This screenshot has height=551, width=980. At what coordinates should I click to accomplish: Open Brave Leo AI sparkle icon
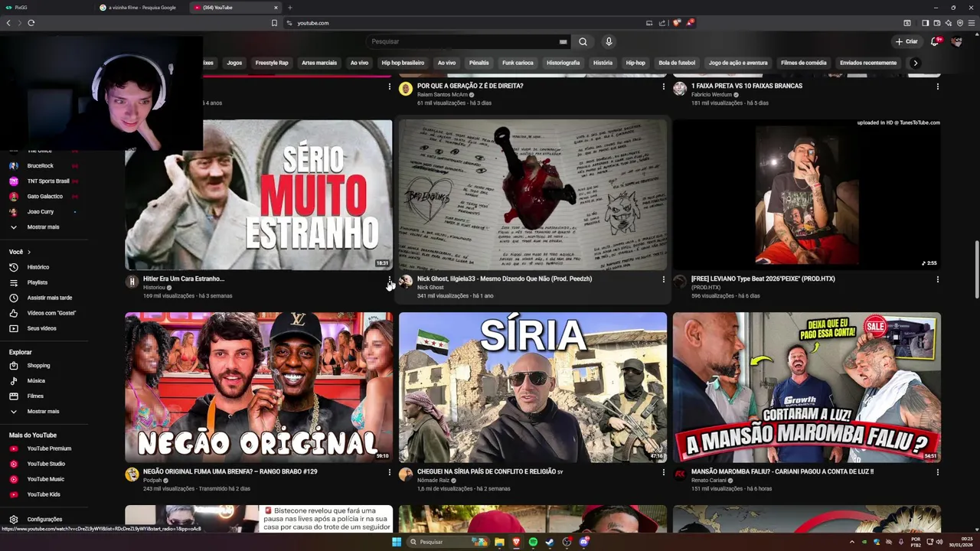click(x=949, y=23)
